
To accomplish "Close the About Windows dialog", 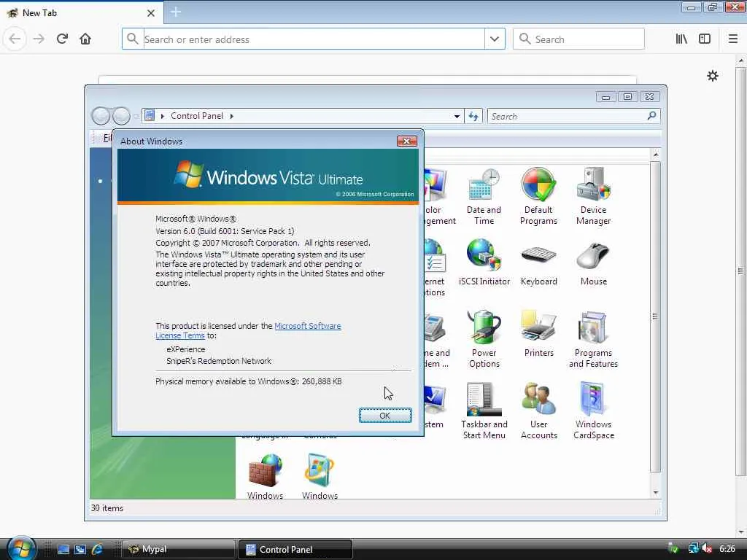I will pyautogui.click(x=406, y=141).
